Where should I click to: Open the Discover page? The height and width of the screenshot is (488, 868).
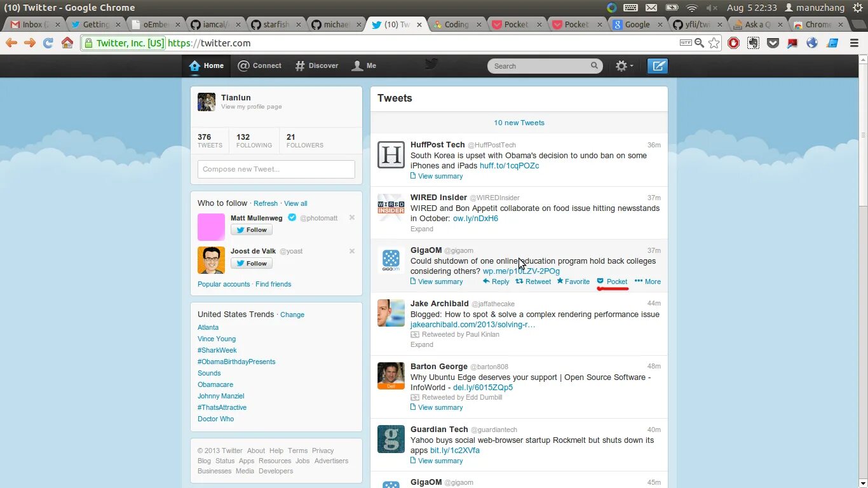(x=316, y=65)
